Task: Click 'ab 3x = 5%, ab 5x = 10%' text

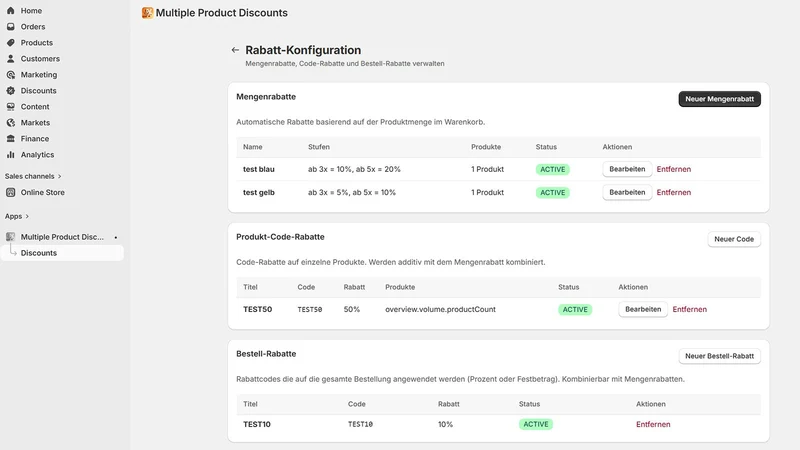Action: click(352, 192)
